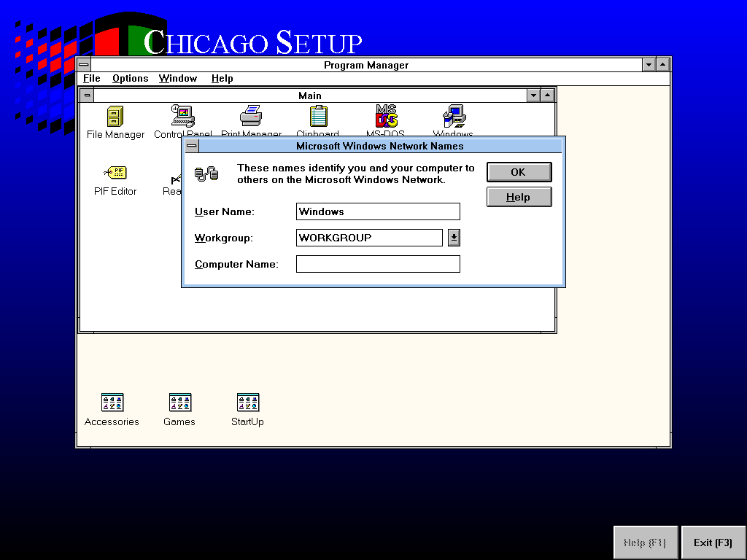The image size is (747, 560).
Task: Select the Control Panel icon
Action: click(x=183, y=116)
